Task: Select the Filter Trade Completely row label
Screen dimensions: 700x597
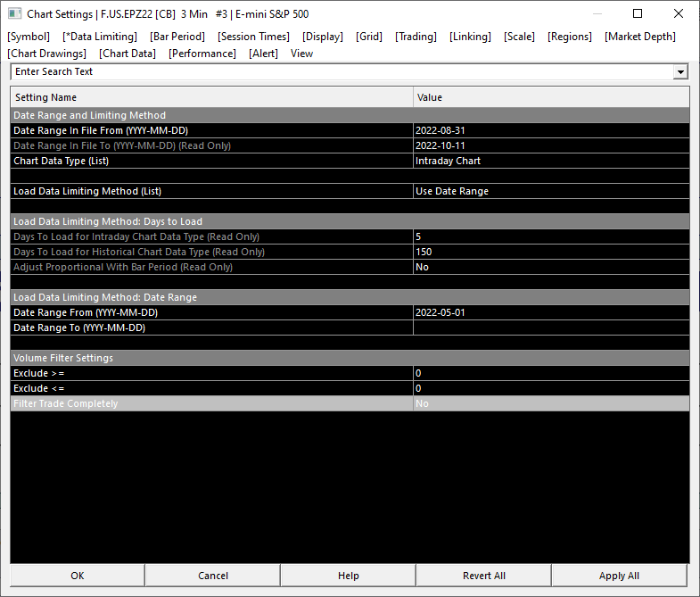Action: point(66,404)
